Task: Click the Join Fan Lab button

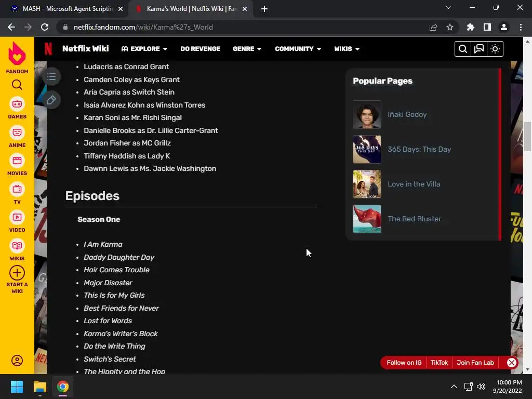Action: pyautogui.click(x=475, y=363)
